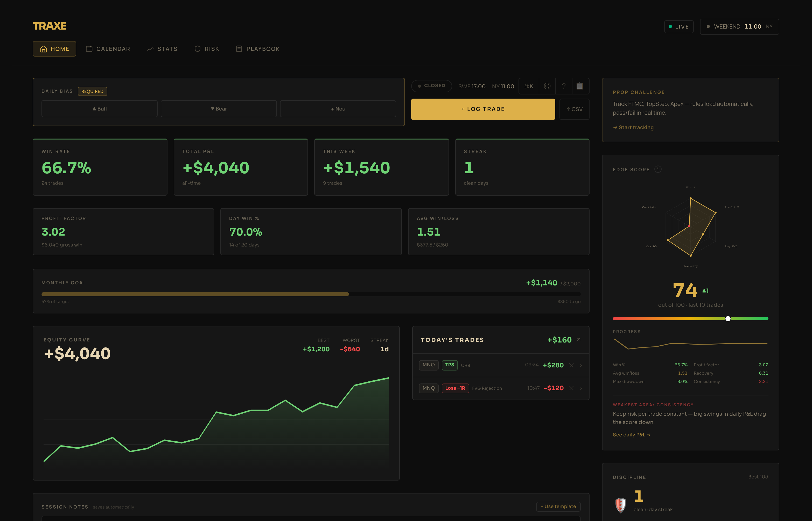
Task: Click the Today's Trades +$160 total
Action: [x=559, y=340]
